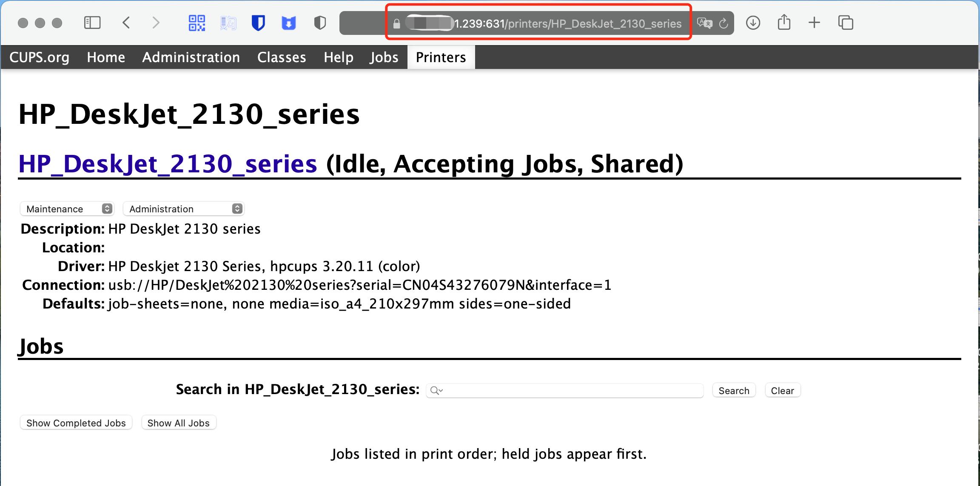
Task: Switch to the Jobs tab
Action: click(x=384, y=57)
